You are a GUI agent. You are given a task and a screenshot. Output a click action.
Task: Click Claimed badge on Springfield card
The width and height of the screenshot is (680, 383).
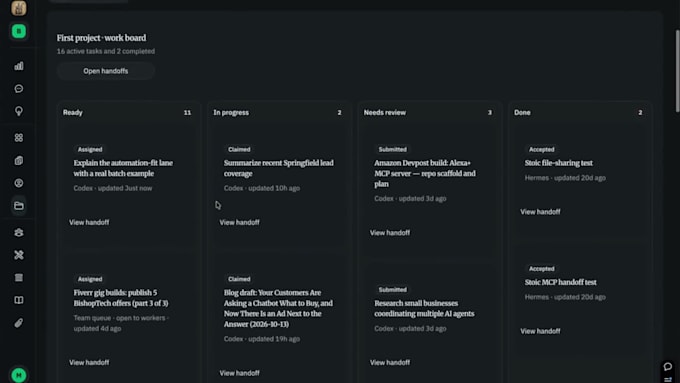click(239, 149)
